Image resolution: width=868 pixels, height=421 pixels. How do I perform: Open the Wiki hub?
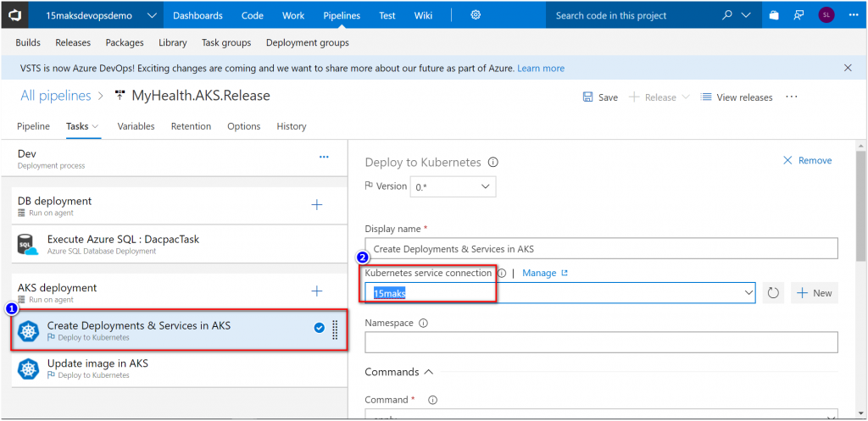(424, 15)
